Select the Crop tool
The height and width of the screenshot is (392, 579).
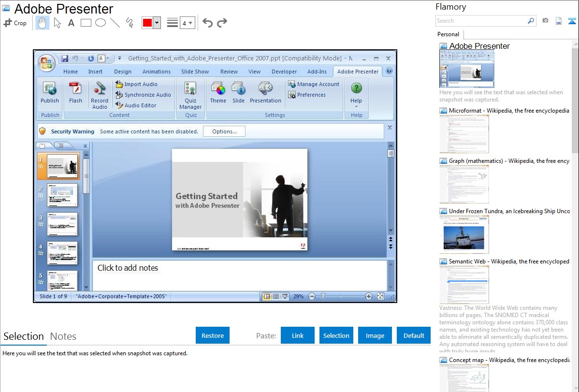tap(15, 23)
